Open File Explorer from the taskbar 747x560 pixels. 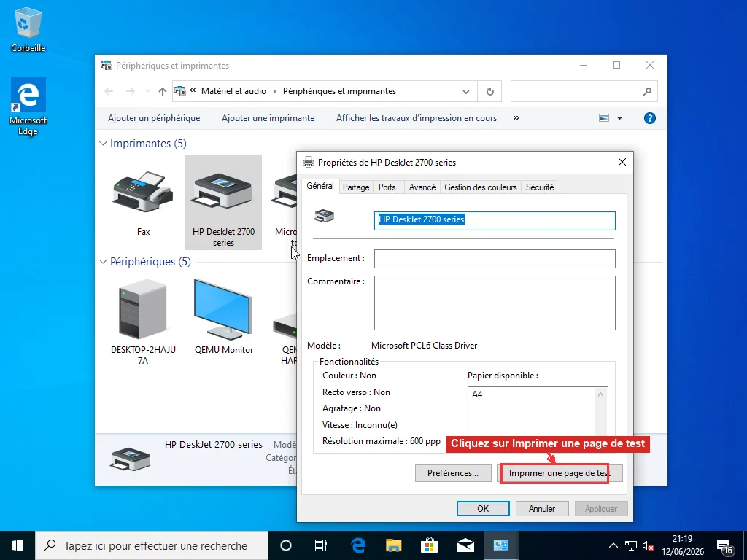(394, 545)
